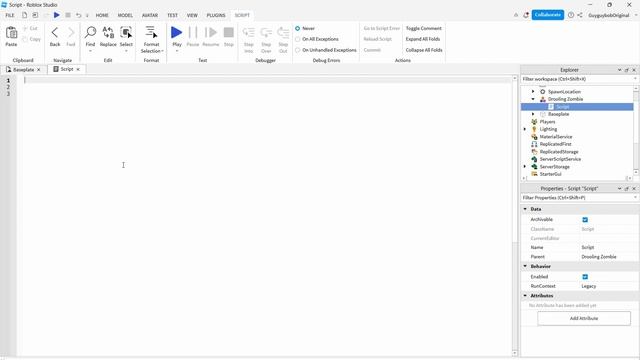The width and height of the screenshot is (640, 360).
Task: Collapse the Drooling Zombie tree item
Action: (x=533, y=99)
